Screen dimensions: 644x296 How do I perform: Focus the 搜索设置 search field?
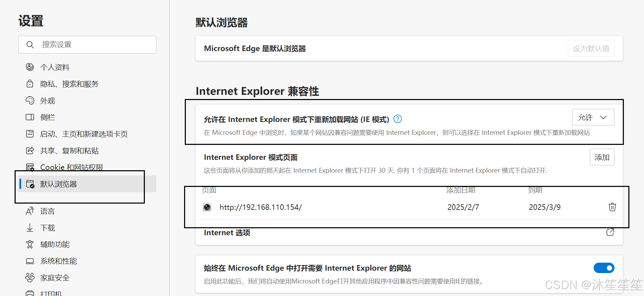87,45
